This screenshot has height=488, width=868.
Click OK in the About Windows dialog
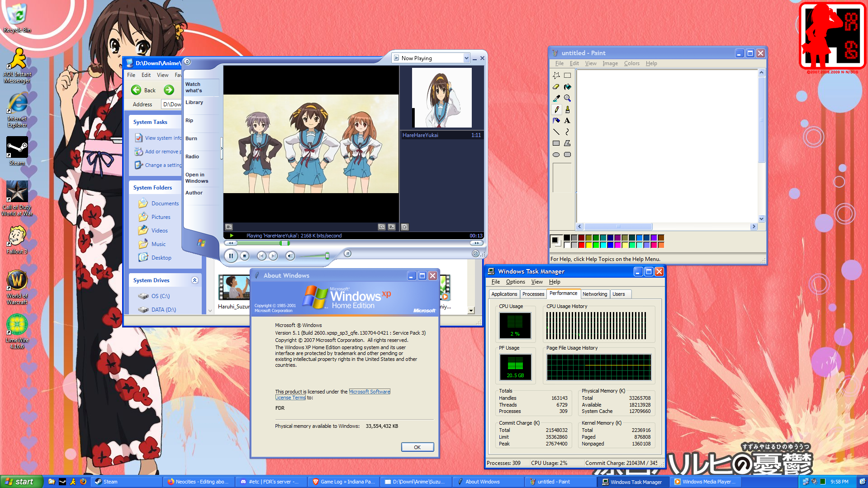pos(417,447)
